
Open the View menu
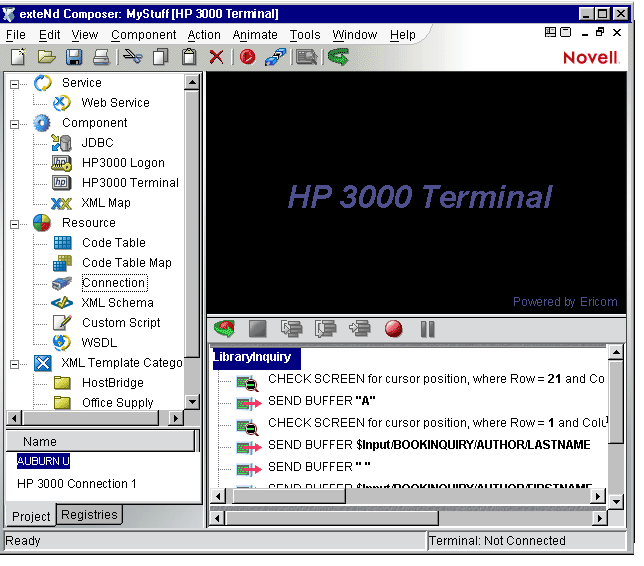pos(85,35)
